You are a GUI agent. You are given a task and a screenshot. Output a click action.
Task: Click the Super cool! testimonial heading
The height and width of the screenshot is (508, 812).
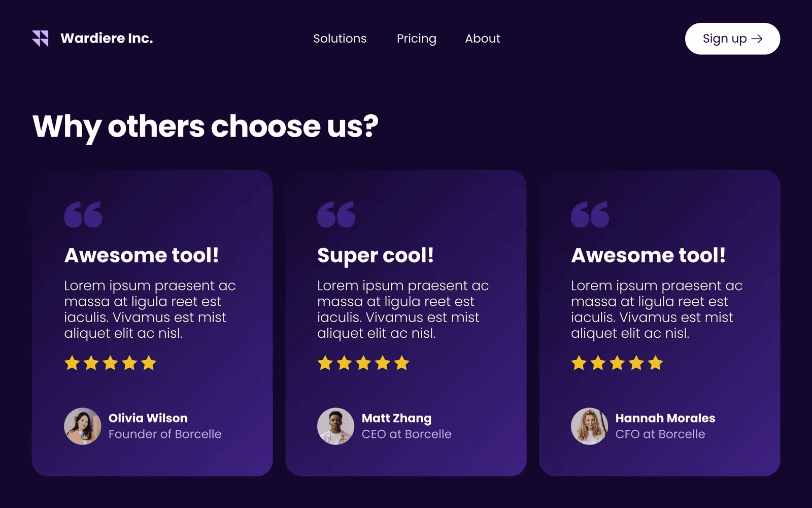pyautogui.click(x=376, y=256)
